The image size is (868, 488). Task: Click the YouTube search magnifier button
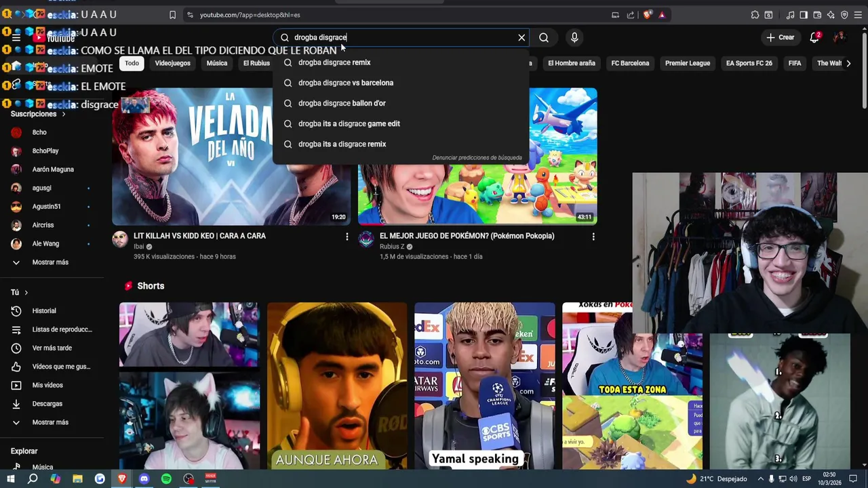pos(544,38)
